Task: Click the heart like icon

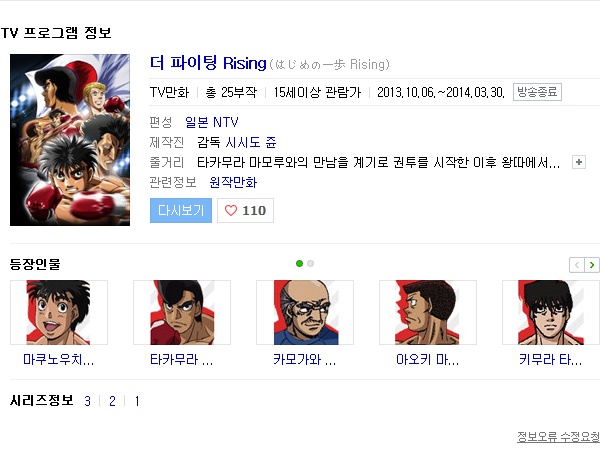Action: pos(231,210)
